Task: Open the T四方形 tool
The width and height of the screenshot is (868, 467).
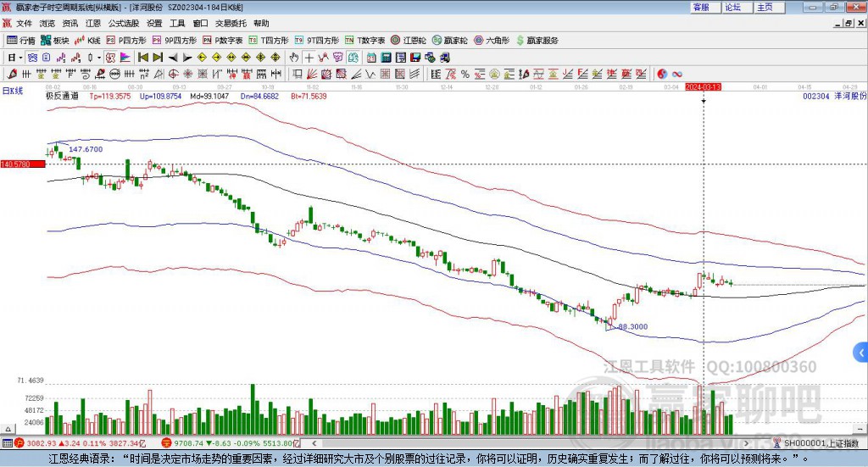Action: pos(269,41)
